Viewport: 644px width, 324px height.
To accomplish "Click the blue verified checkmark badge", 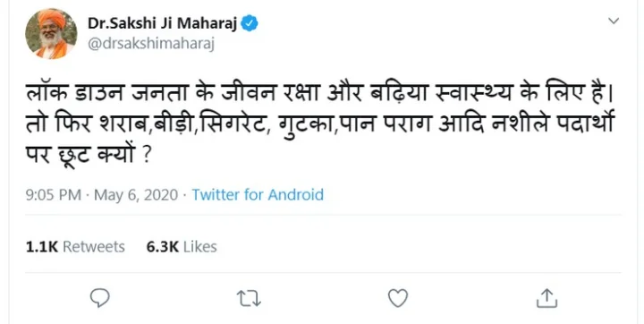I will (x=250, y=24).
